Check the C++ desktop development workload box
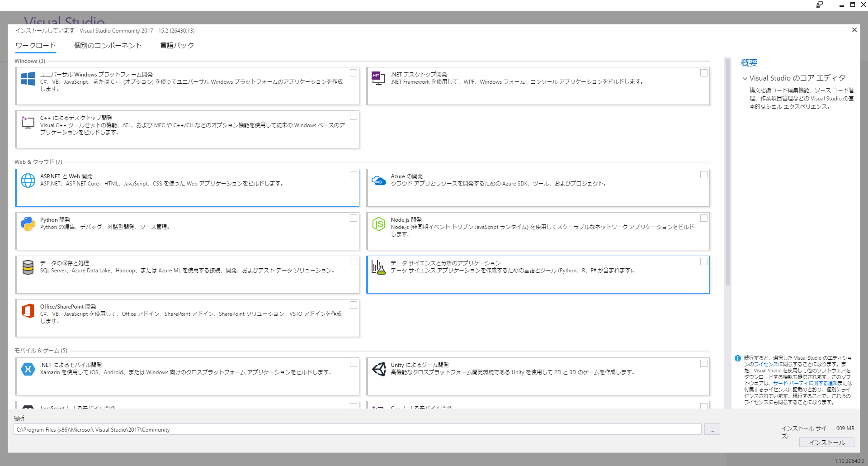The height and width of the screenshot is (466, 868). point(354,116)
